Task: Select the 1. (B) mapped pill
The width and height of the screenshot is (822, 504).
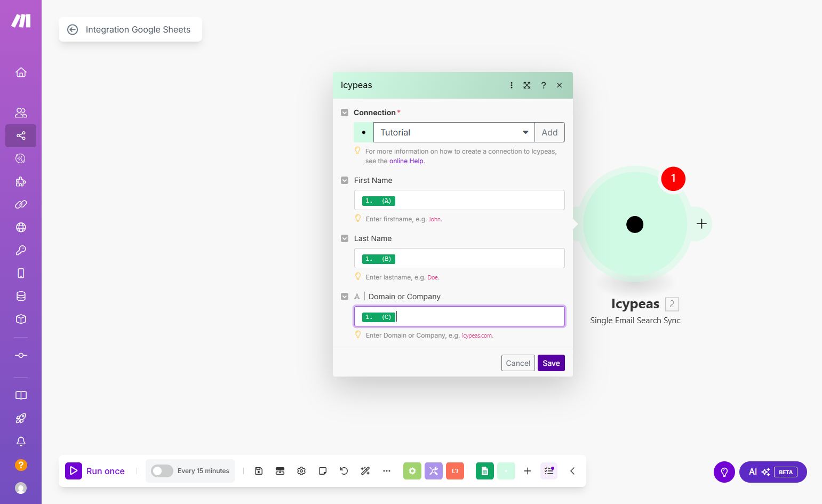Action: click(379, 259)
